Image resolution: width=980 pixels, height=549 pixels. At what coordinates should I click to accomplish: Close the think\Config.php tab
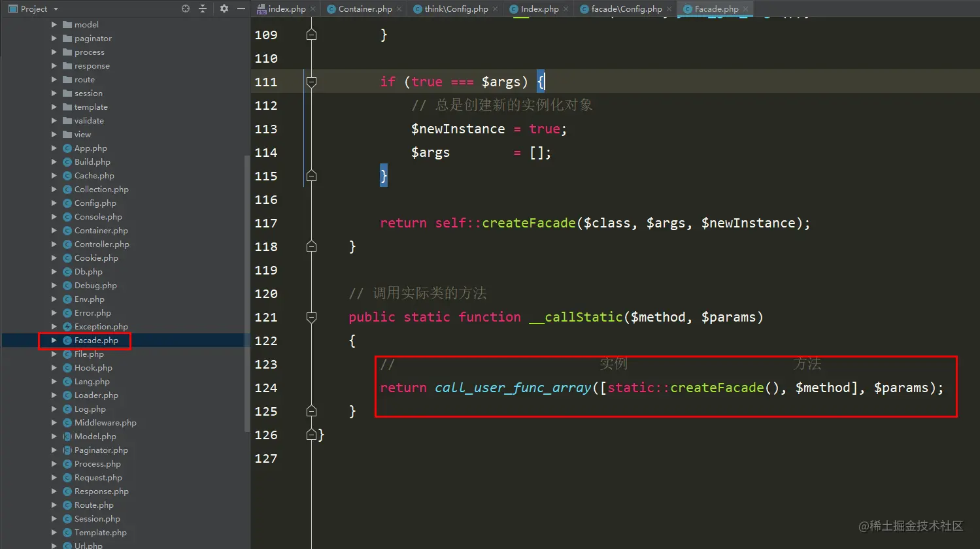[495, 9]
